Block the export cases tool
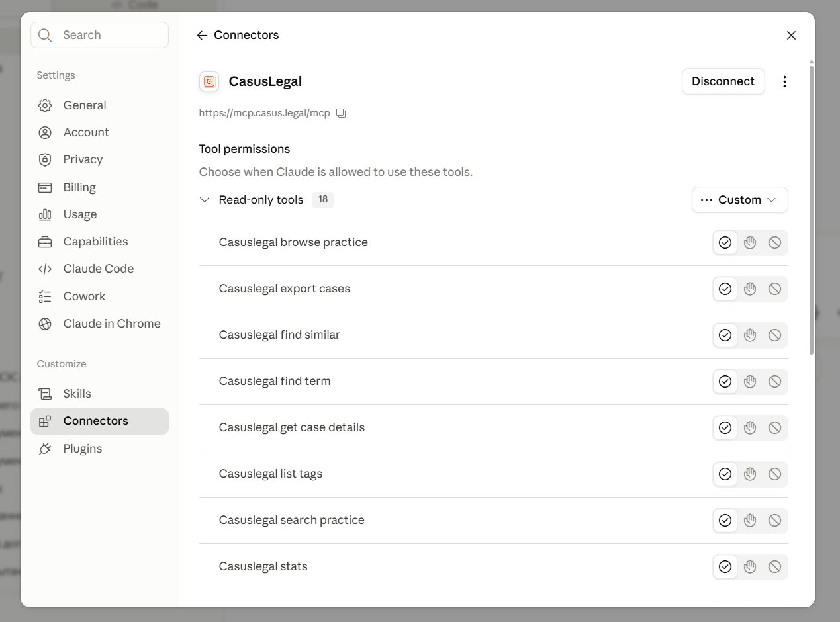The width and height of the screenshot is (840, 622). (774, 289)
